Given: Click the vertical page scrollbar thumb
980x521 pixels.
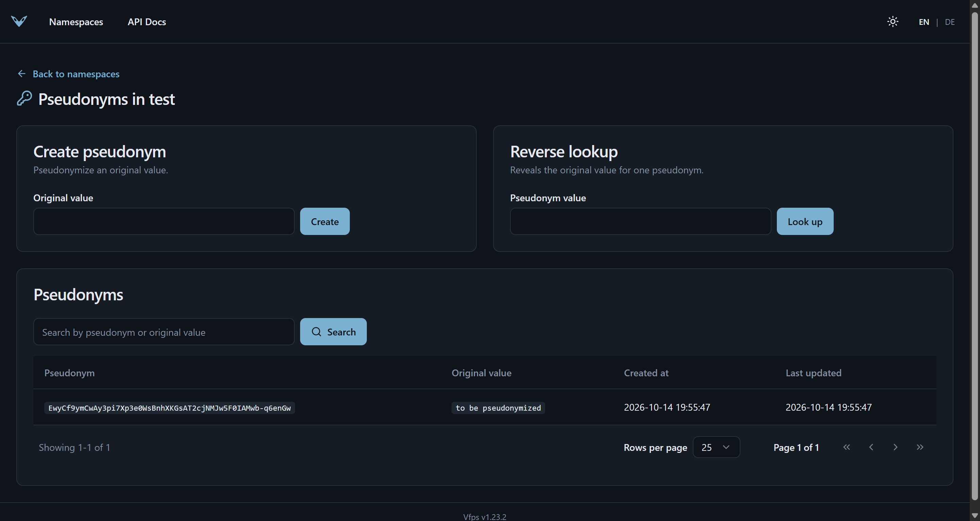Looking at the screenshot, I should (x=975, y=256).
